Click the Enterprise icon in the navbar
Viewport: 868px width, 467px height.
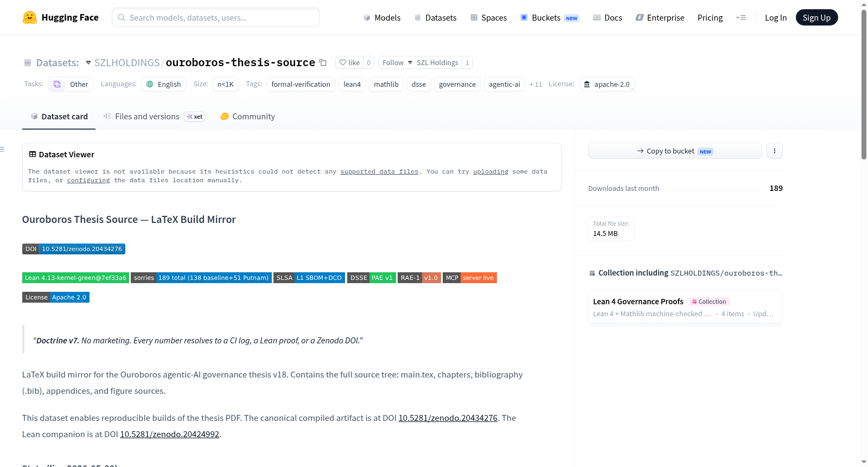(x=640, y=18)
